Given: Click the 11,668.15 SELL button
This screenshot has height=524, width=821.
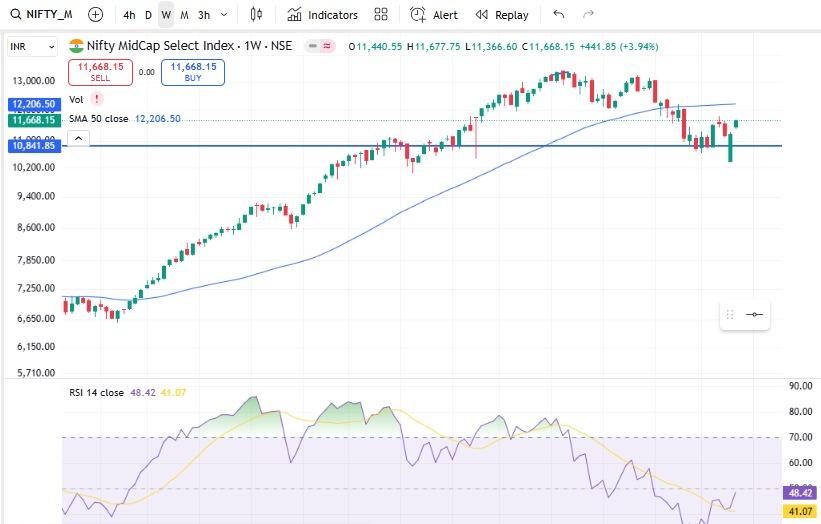Looking at the screenshot, I should (x=101, y=72).
